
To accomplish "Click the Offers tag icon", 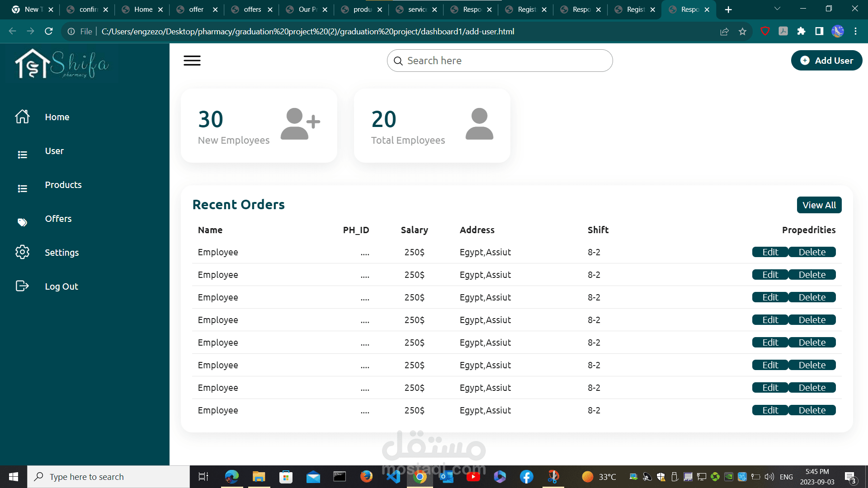I will coord(22,222).
